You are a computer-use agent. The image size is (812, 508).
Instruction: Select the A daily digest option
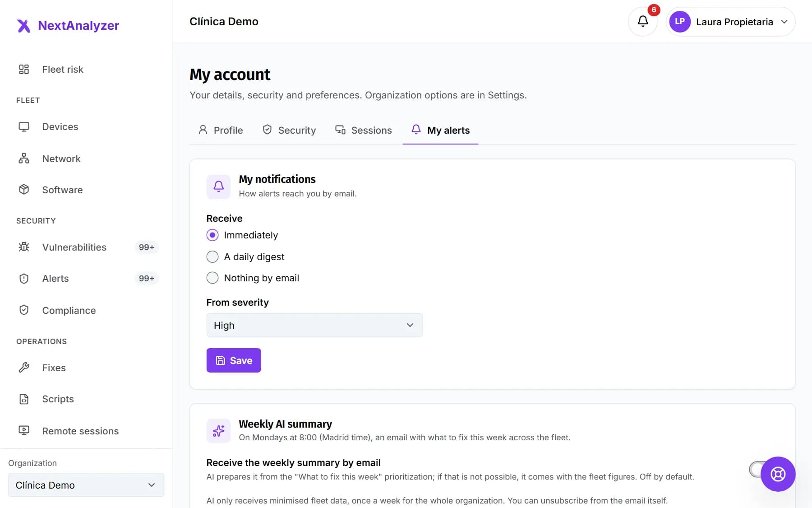[x=212, y=257]
